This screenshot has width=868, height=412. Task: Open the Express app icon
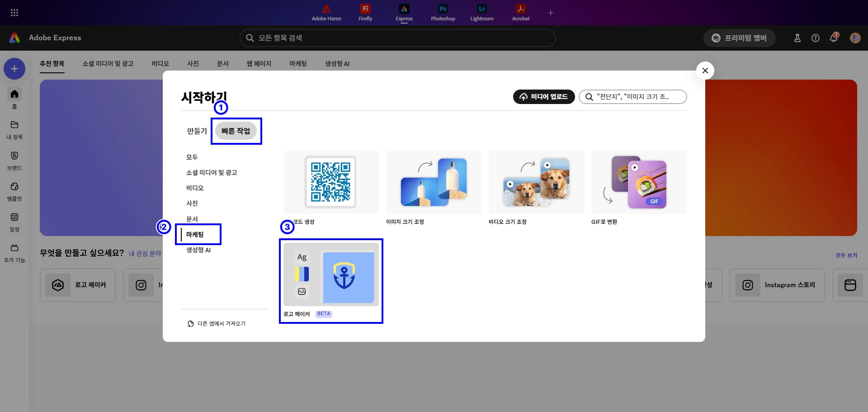[404, 13]
